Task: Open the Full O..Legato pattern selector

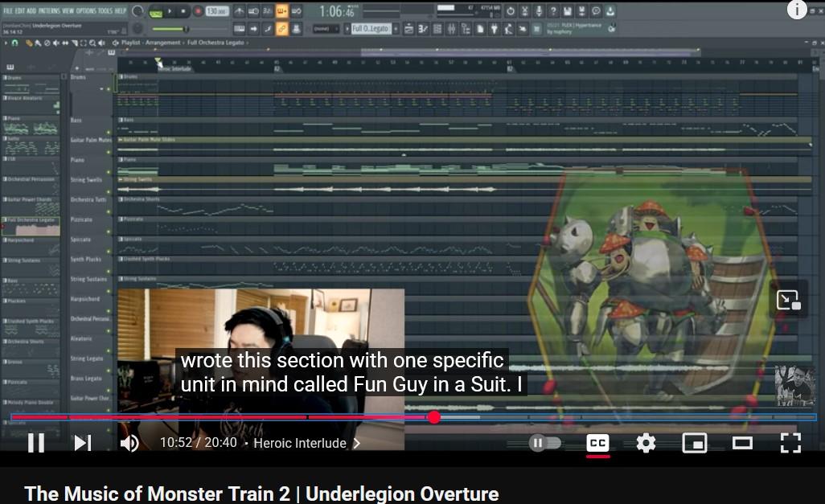Action: 371,28
